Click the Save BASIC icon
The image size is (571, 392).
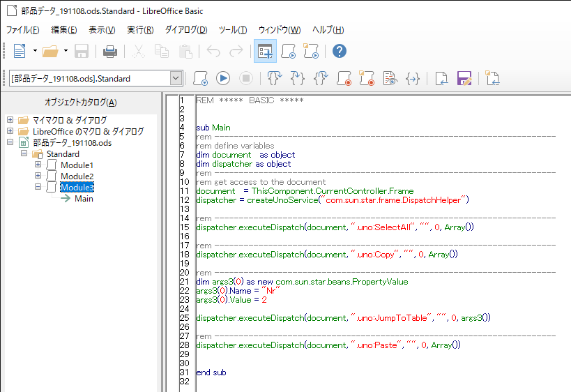click(464, 78)
